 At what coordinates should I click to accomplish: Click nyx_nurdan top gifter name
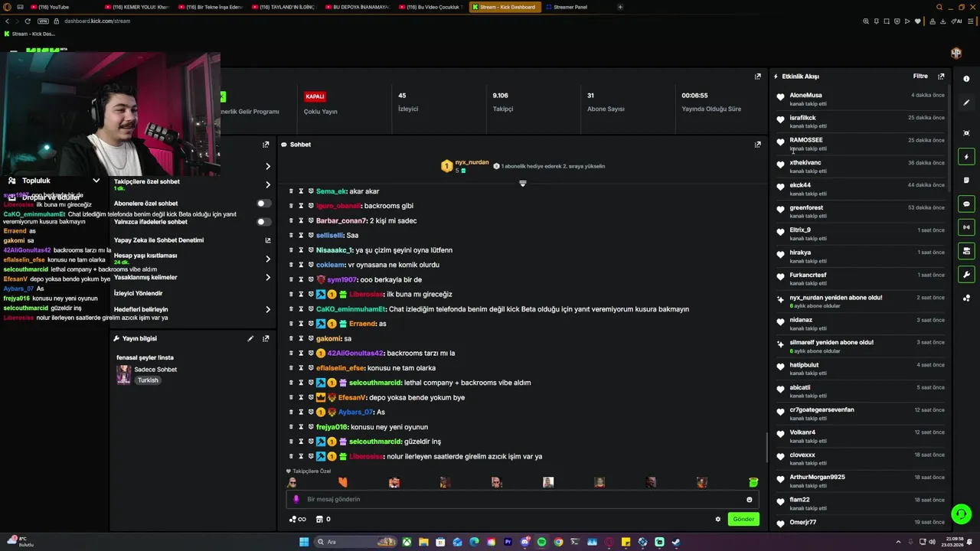(472, 162)
